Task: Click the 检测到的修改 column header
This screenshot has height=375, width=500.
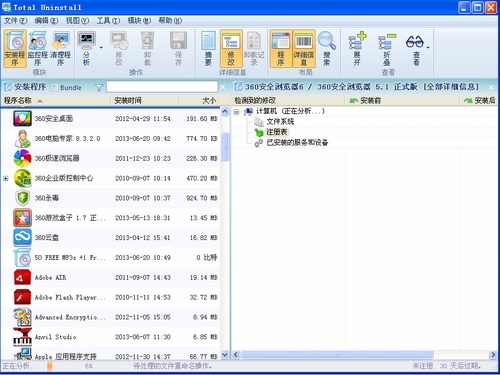Action: [288, 100]
